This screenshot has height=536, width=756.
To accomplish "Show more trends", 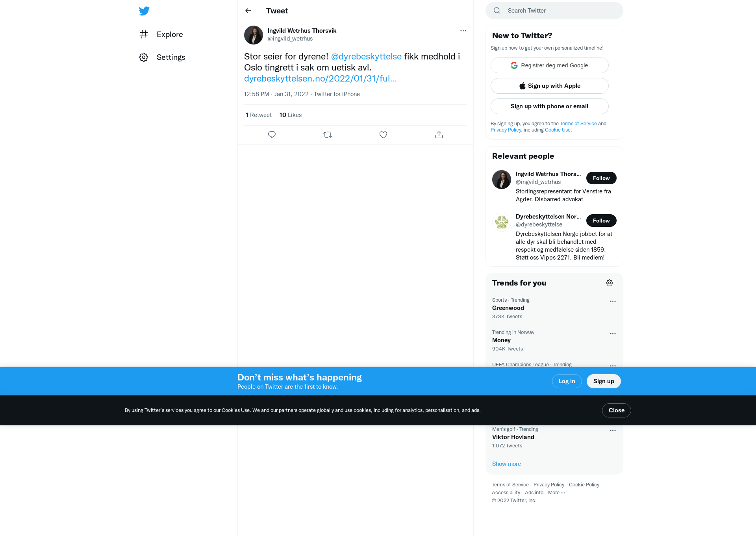I will tap(506, 464).
